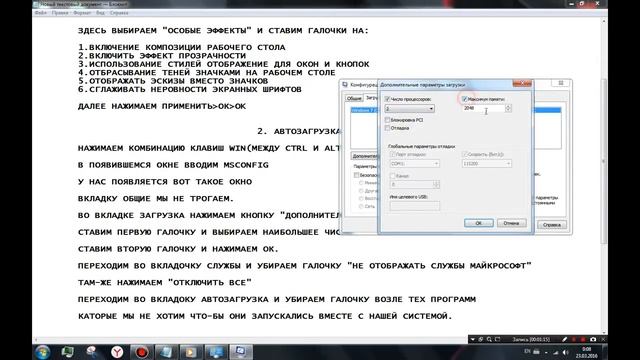Open the Справка menu in Notepad
This screenshot has width=640, height=360.
(x=119, y=13)
